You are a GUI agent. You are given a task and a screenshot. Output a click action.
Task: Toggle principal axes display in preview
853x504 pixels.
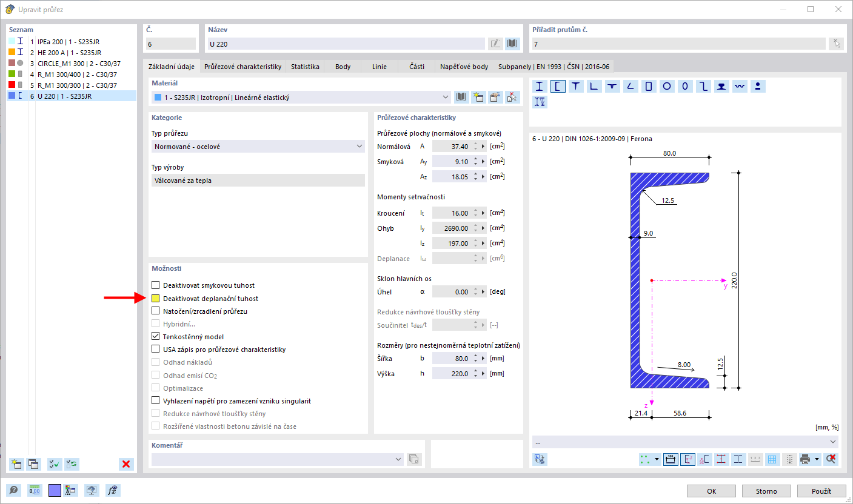687,459
